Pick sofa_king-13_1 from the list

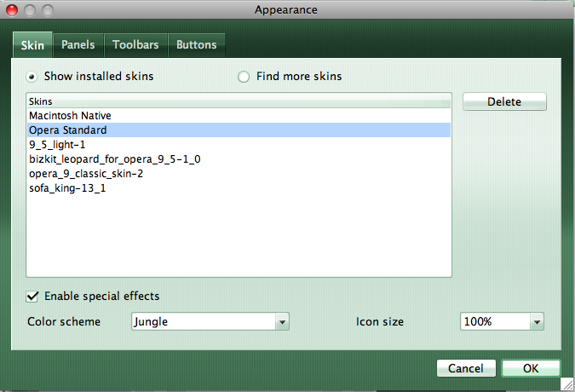click(239, 188)
